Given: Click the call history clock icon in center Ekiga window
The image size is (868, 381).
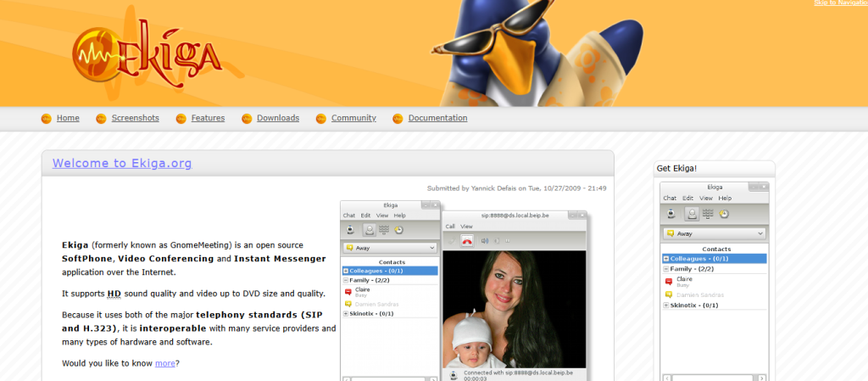Looking at the screenshot, I should tap(398, 229).
